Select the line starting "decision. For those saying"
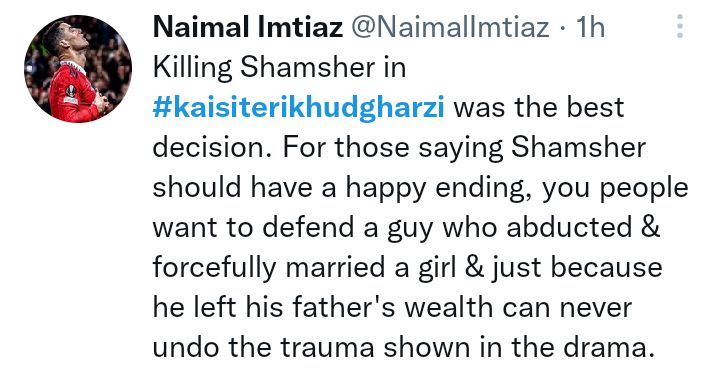 pos(399,148)
